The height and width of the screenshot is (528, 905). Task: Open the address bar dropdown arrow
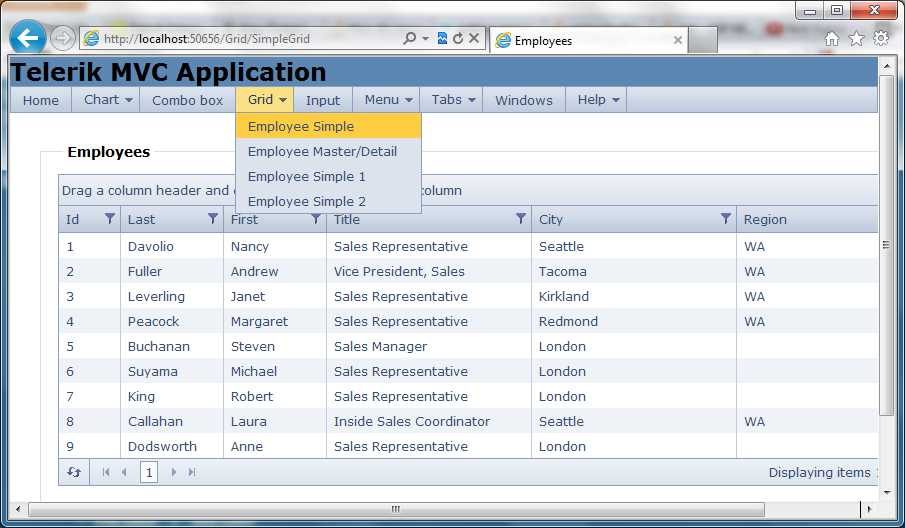(425, 39)
